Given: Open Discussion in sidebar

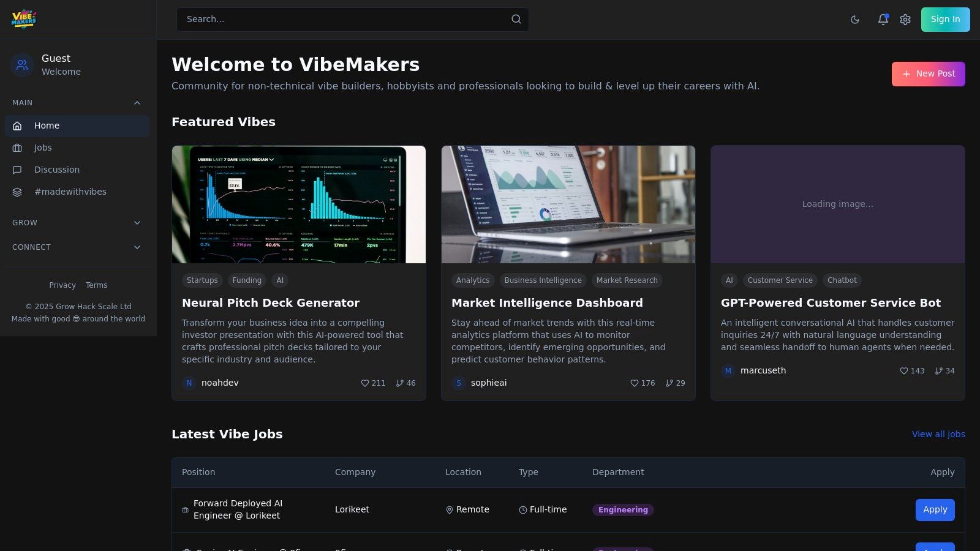Looking at the screenshot, I should coord(77,170).
